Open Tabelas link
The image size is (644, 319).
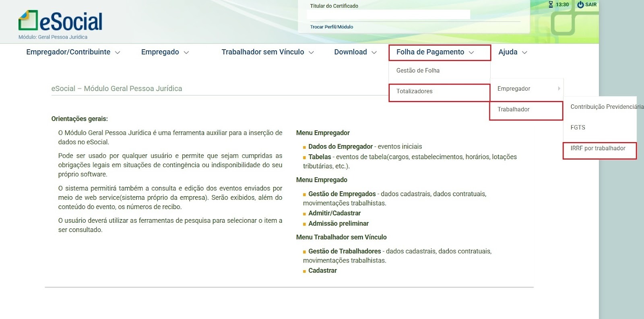point(320,157)
